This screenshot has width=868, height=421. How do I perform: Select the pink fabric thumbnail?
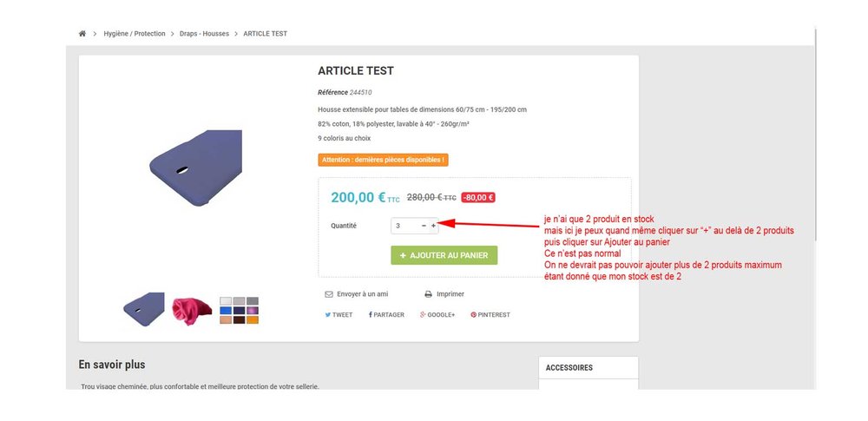pyautogui.click(x=192, y=308)
